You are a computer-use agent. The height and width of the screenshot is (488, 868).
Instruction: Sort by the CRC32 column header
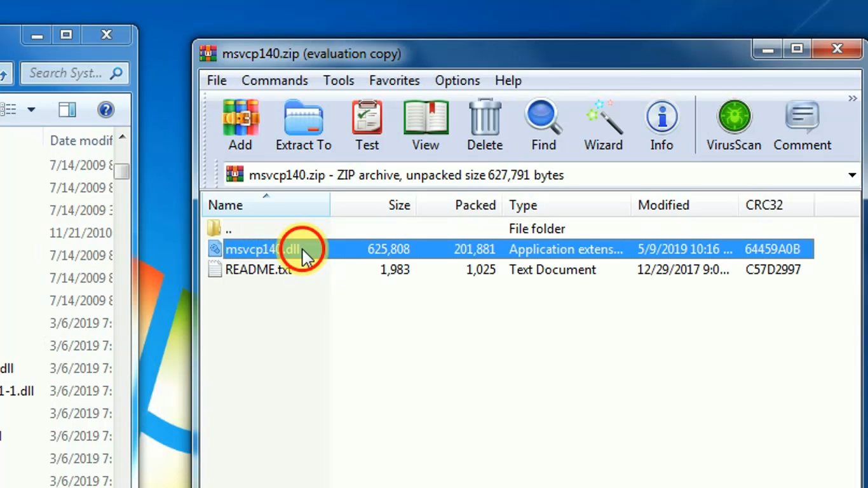pyautogui.click(x=776, y=205)
